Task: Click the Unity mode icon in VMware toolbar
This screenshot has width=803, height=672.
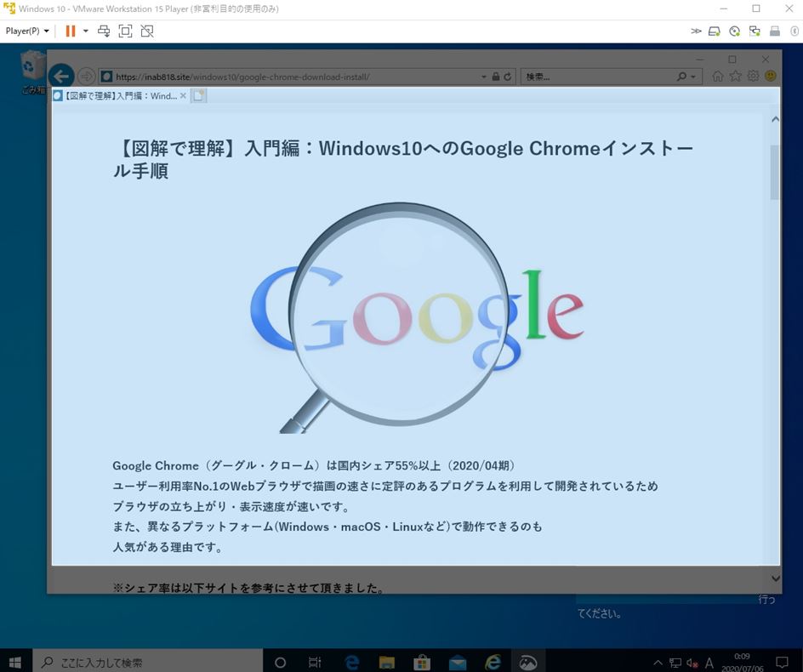Action: pyautogui.click(x=147, y=31)
